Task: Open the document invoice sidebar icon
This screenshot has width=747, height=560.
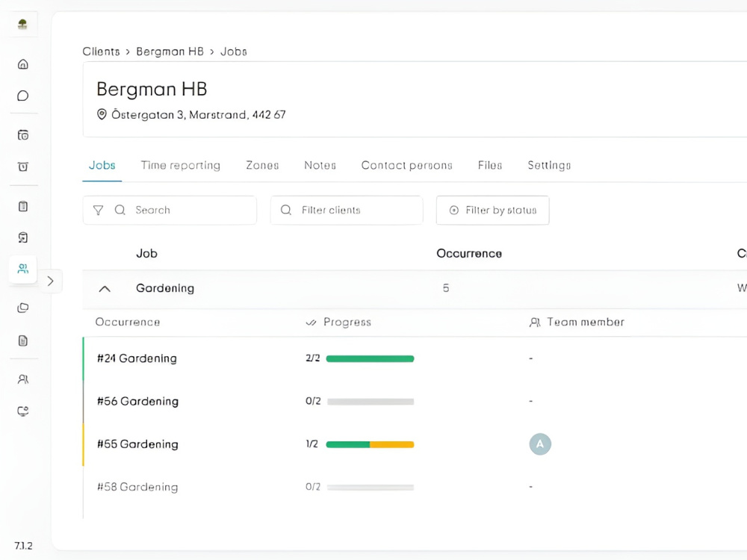Action: coord(23,340)
